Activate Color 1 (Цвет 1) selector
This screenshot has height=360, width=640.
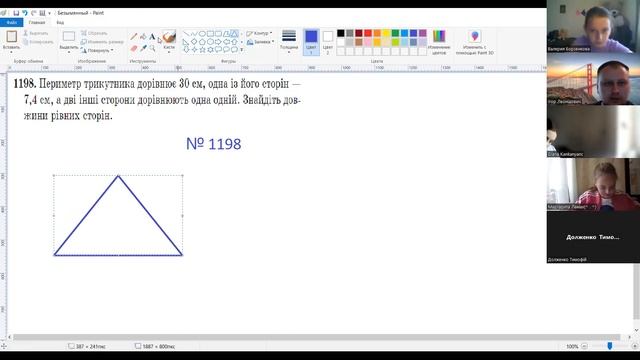pyautogui.click(x=311, y=42)
